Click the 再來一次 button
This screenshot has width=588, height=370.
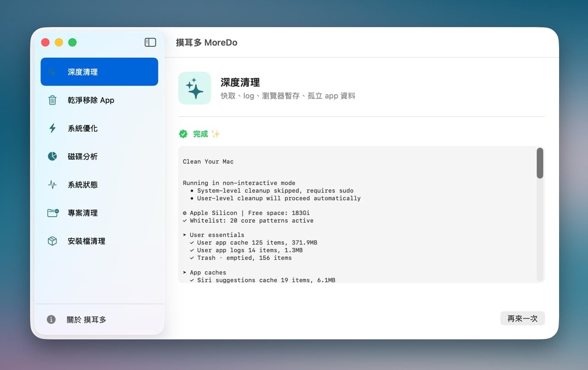click(x=522, y=318)
